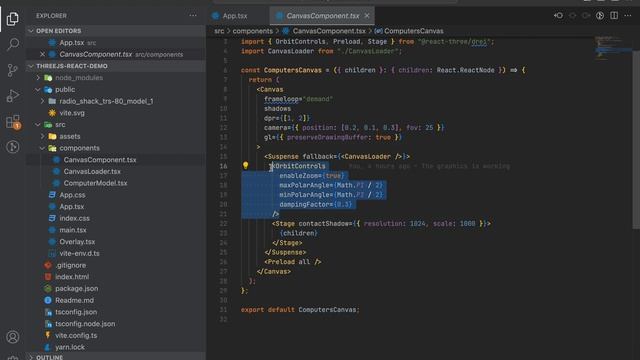Select the CanvasComponent.tsx editor tab

coord(322,16)
